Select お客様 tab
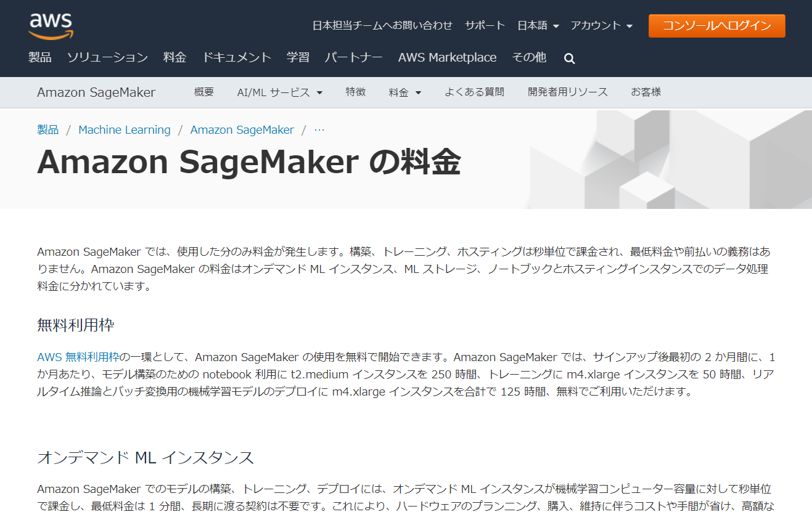Screen dimensions: 812x517 pos(646,92)
